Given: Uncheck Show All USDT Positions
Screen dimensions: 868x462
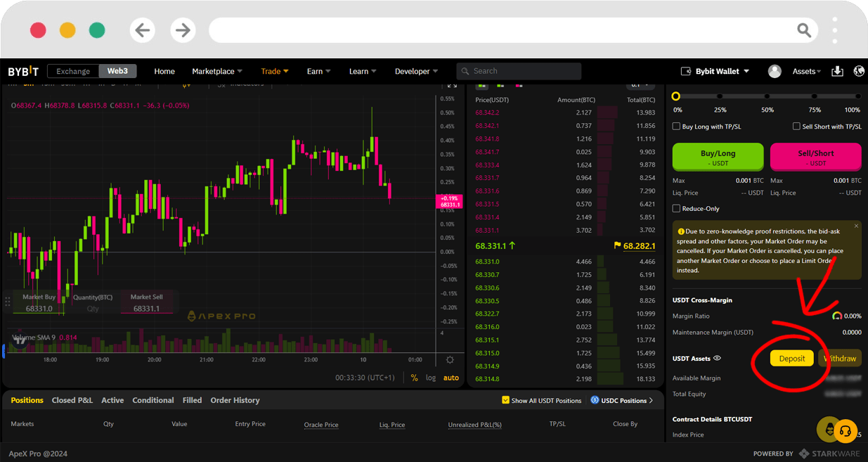Looking at the screenshot, I should (x=505, y=400).
